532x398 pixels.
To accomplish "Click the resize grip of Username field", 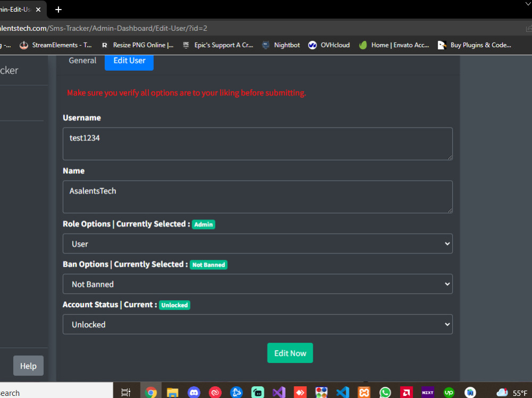I will tap(450, 157).
